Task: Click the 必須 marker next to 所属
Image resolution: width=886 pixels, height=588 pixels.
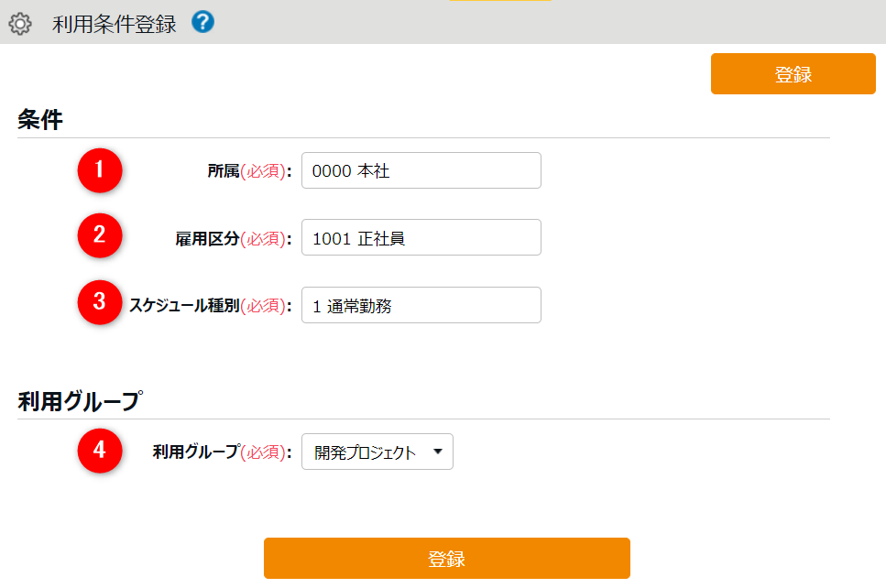Action: (263, 171)
